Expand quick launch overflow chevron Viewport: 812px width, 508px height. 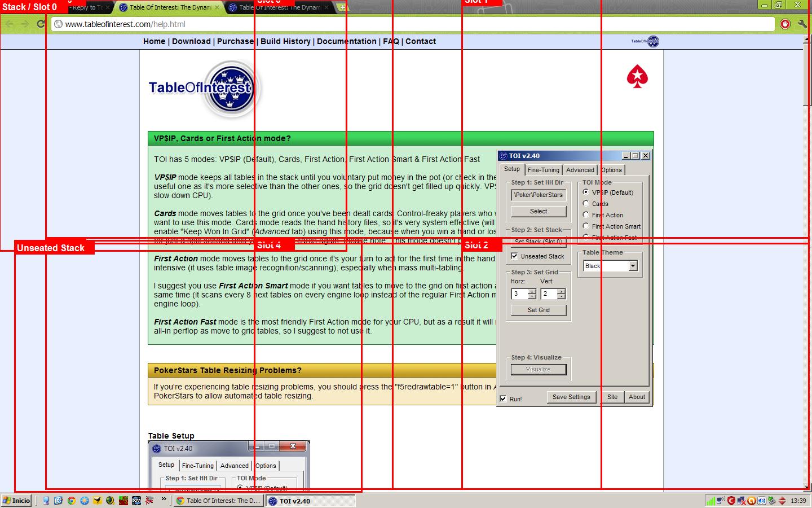[164, 500]
